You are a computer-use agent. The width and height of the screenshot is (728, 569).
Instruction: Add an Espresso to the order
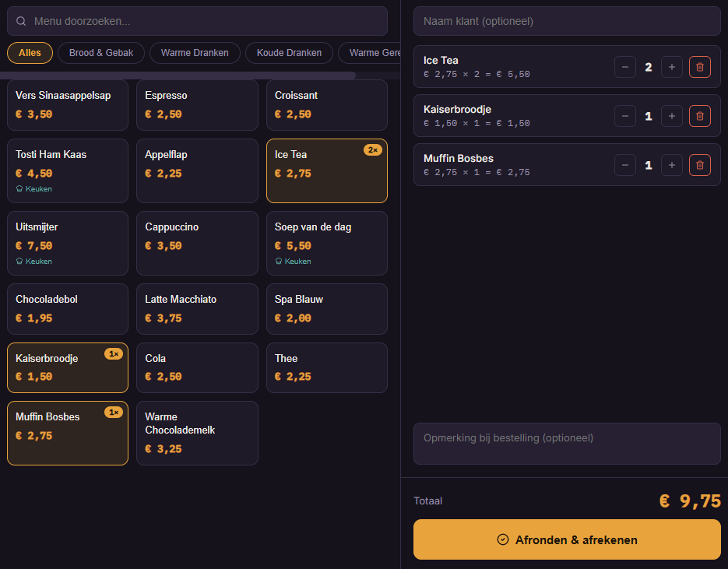coord(197,105)
